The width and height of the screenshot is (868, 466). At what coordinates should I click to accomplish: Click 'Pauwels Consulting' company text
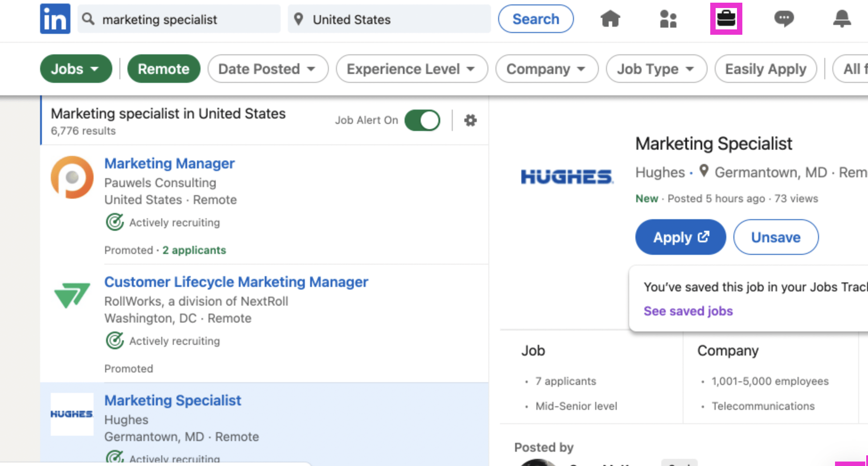(x=160, y=183)
